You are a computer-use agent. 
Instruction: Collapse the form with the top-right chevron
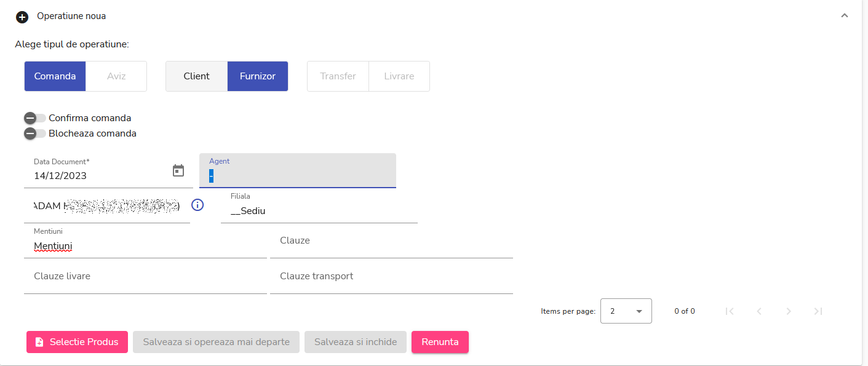coord(844,15)
